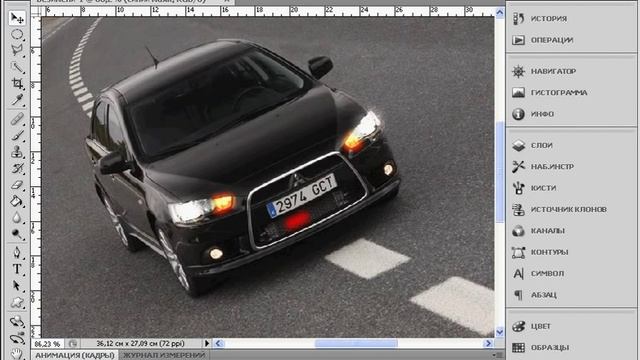The width and height of the screenshot is (640, 360).
Task: Select the Path Selection tool
Action: point(17,286)
